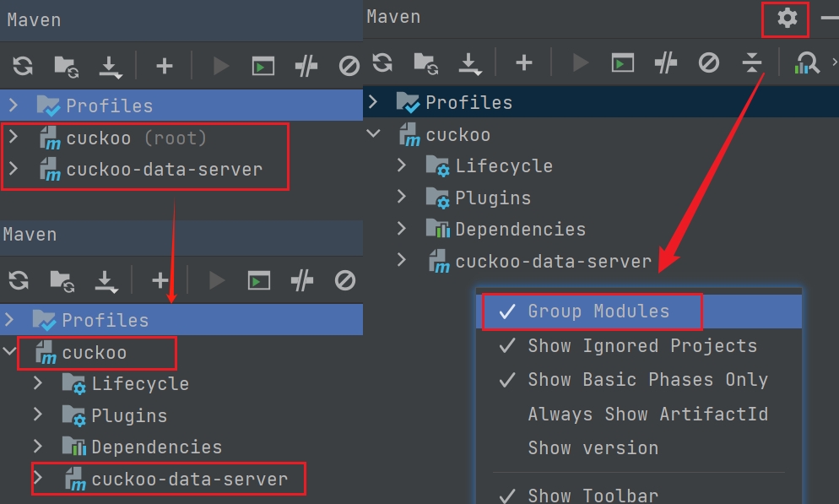Choose Always Show ArtifactId menu entry
The width and height of the screenshot is (839, 504).
point(639,415)
